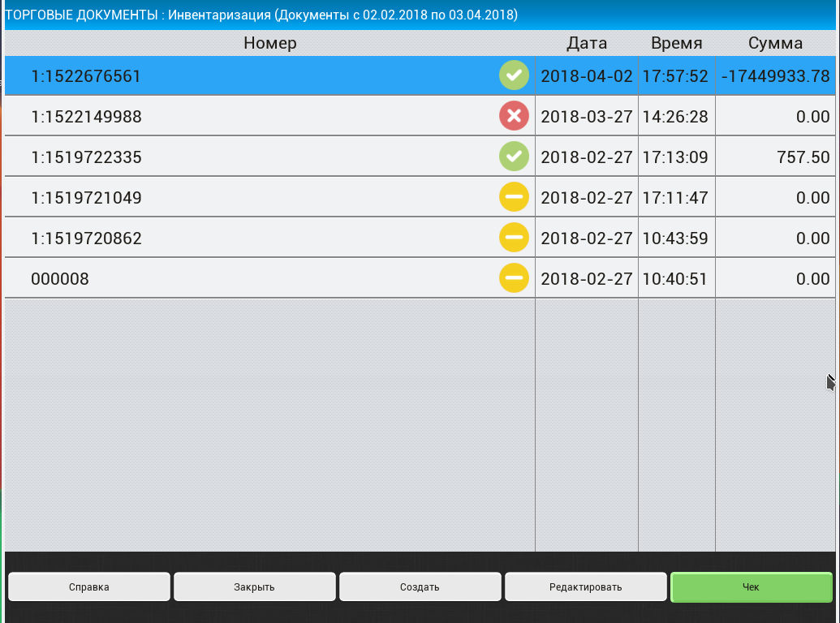The image size is (840, 623).
Task: Click time value 17:57:52
Action: [x=675, y=76]
